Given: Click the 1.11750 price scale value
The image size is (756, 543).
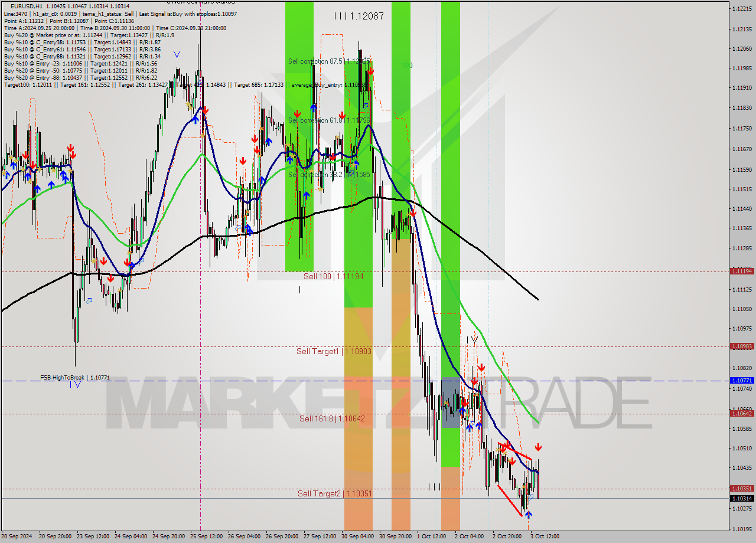Looking at the screenshot, I should pyautogui.click(x=742, y=129).
